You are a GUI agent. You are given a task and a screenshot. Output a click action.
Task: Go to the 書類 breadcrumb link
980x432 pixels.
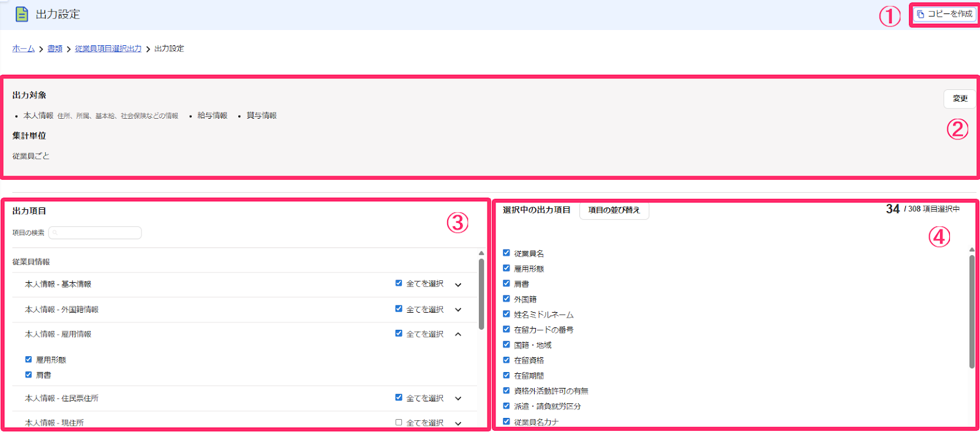[x=55, y=49]
